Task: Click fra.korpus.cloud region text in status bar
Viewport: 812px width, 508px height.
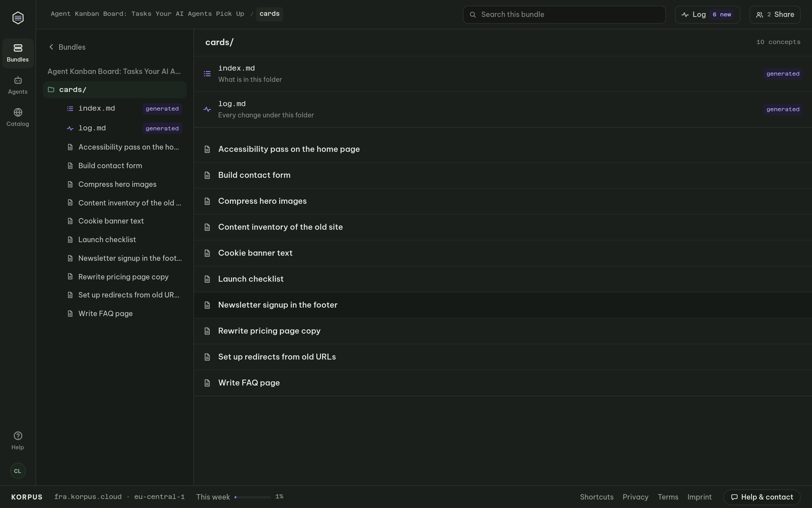Action: 120,497
